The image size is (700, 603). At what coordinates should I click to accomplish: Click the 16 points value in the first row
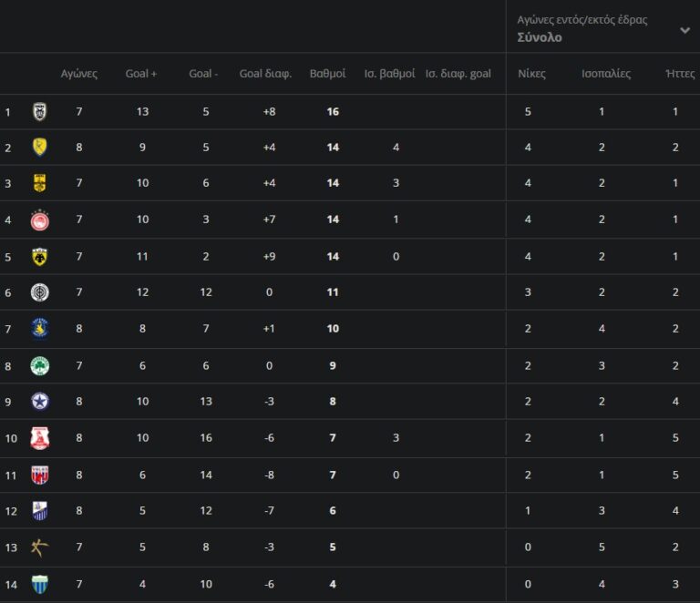point(333,112)
